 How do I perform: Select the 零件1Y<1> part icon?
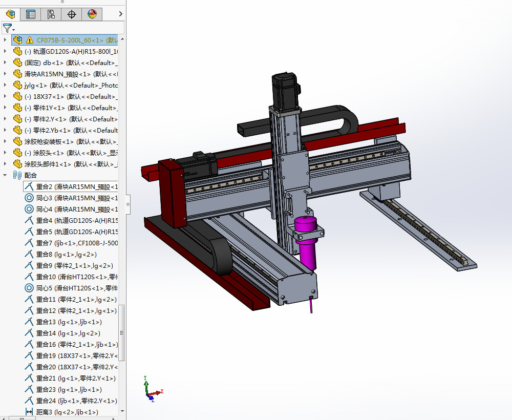17,108
